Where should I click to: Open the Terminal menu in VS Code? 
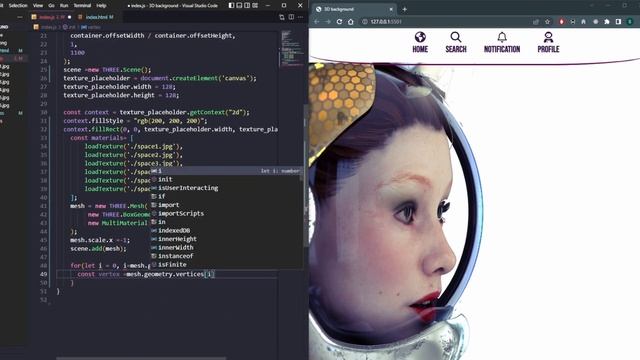pyautogui.click(x=82, y=6)
